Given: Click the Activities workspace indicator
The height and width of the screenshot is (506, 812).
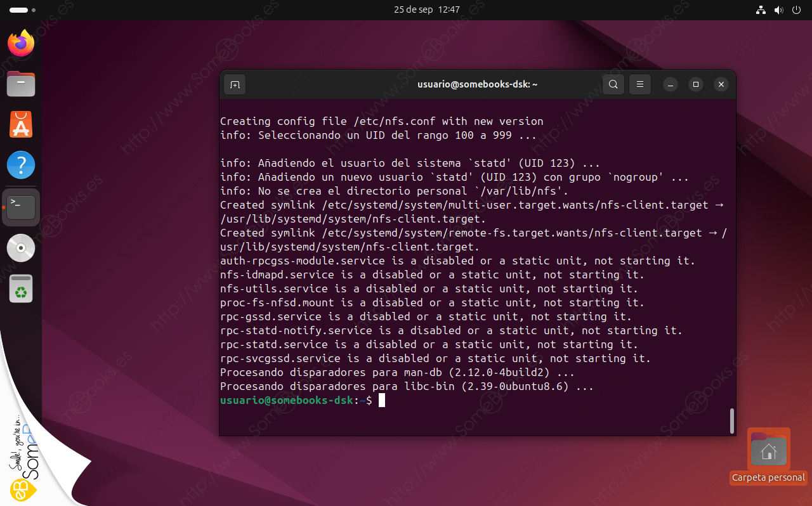Looking at the screenshot, I should coord(22,10).
